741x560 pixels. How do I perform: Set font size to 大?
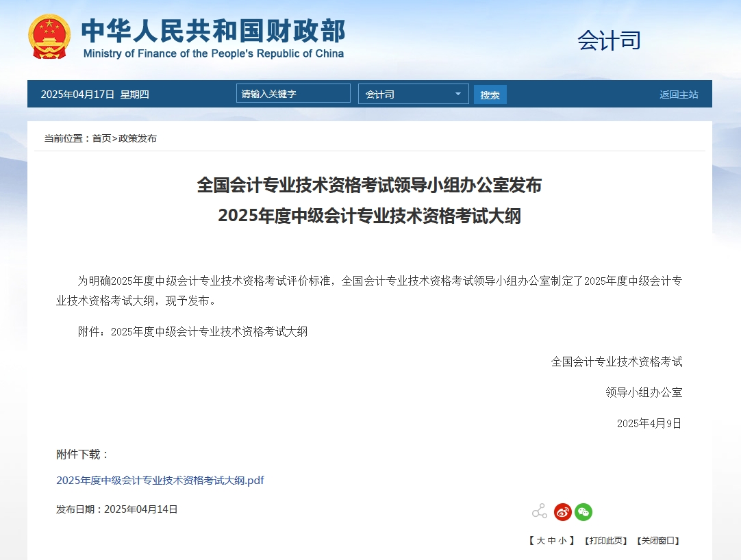541,541
